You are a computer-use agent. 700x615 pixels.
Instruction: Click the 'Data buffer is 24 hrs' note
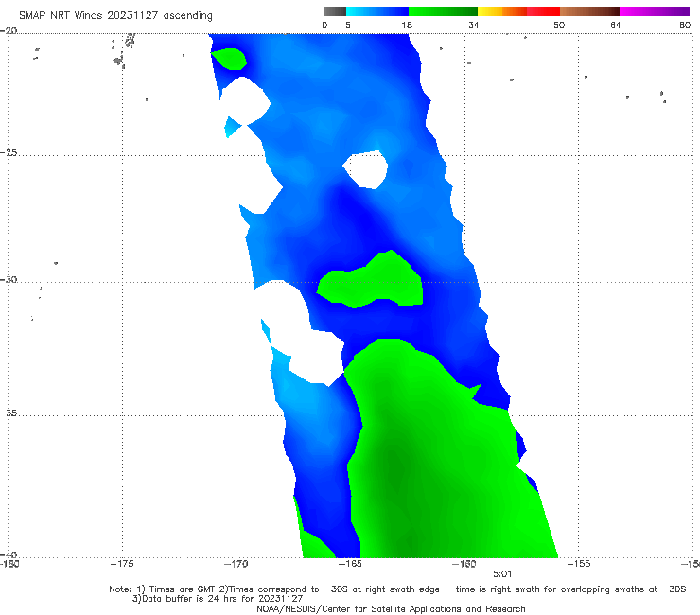[218, 599]
